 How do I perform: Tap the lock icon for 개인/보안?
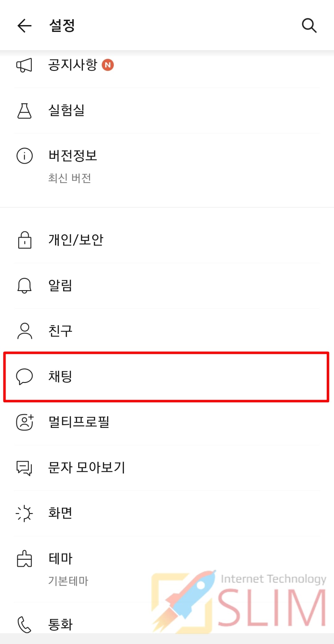click(24, 240)
